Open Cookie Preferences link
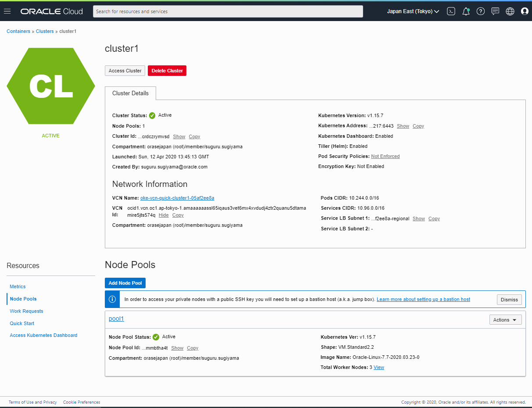 point(82,402)
